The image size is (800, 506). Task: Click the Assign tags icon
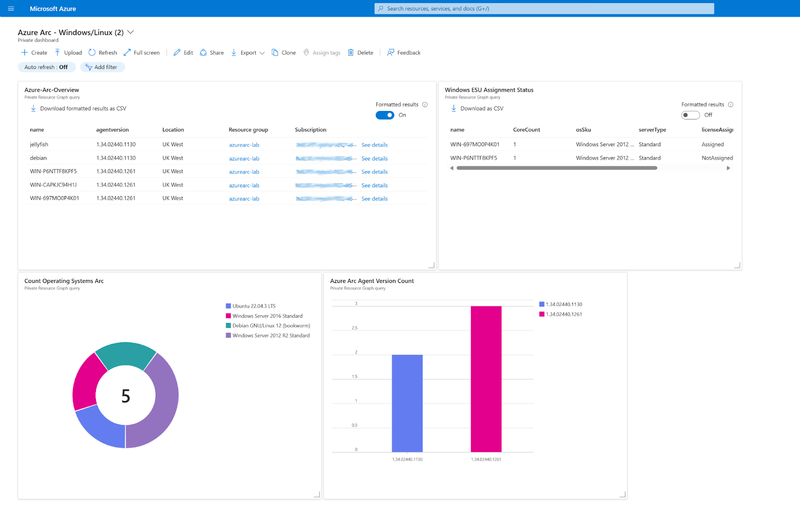(x=306, y=53)
